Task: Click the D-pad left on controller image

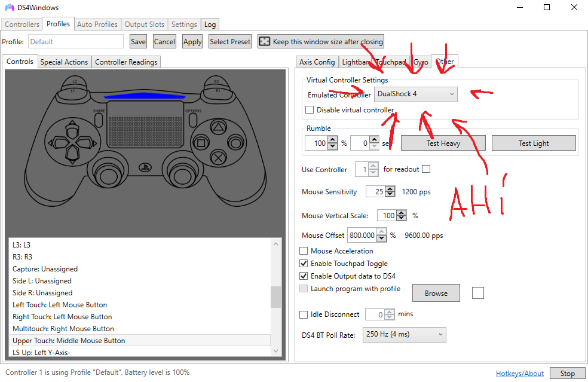Action: [x=58, y=143]
